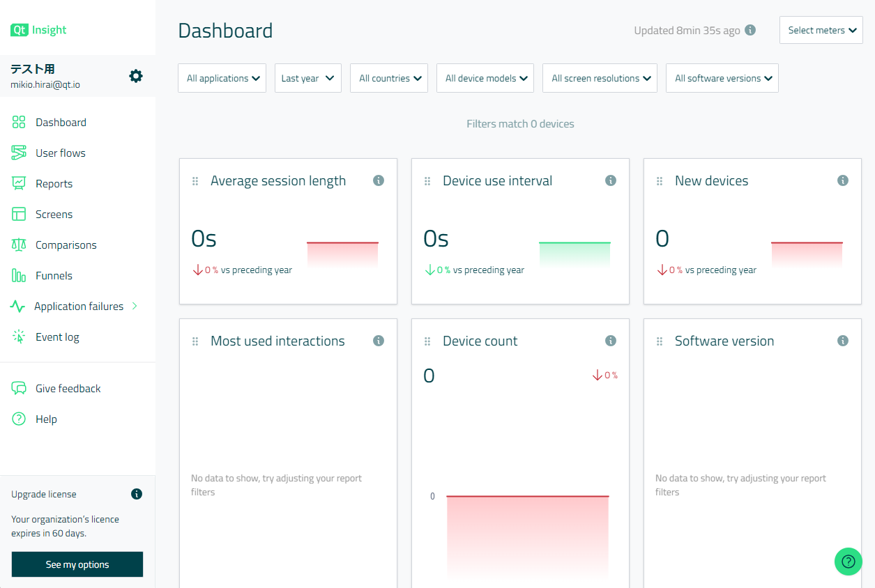Expand the Last year time range filter
The width and height of the screenshot is (875, 588).
pyautogui.click(x=307, y=78)
